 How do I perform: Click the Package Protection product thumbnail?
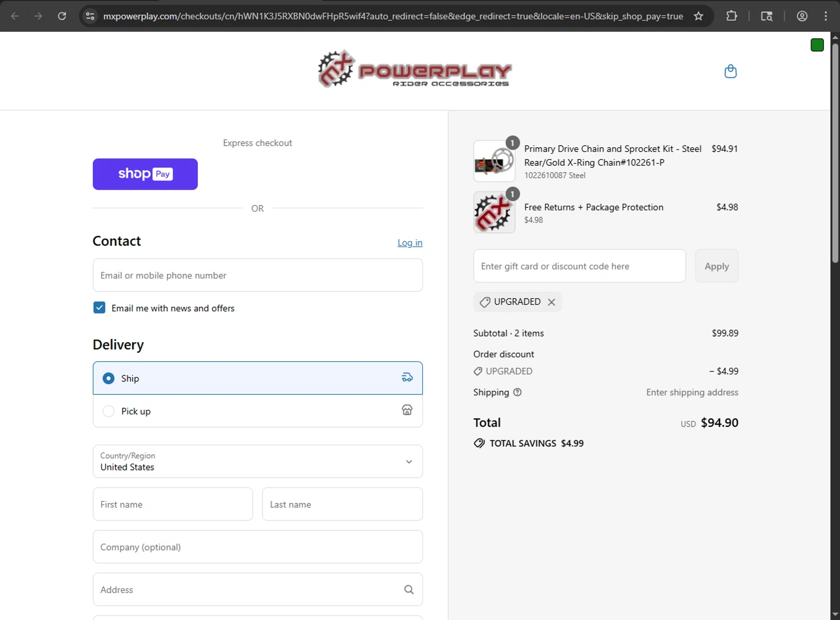494,212
